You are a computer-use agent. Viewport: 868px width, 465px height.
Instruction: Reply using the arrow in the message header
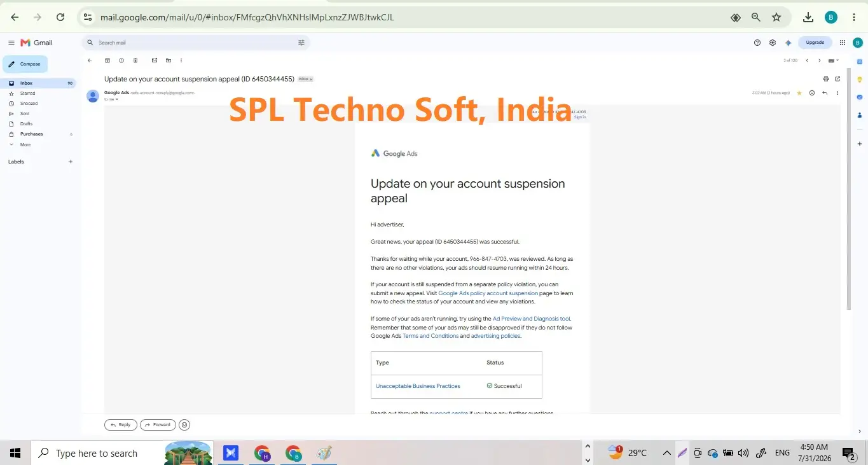point(825,93)
